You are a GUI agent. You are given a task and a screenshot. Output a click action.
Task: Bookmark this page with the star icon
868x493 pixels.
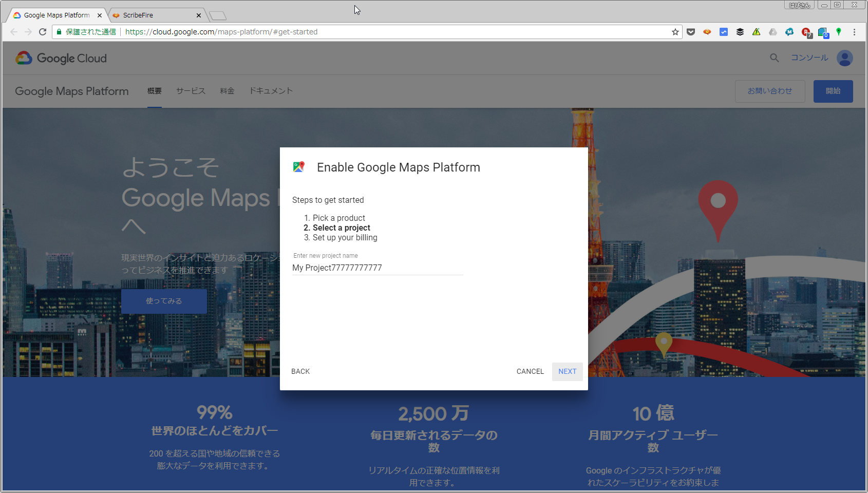(x=675, y=32)
